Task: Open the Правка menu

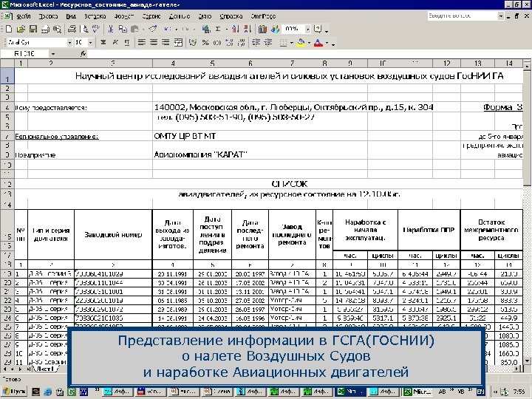Action: [48, 16]
